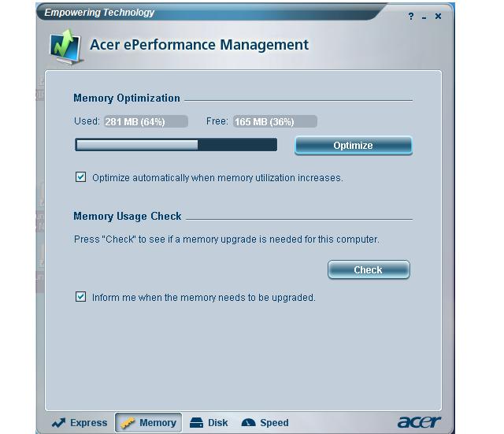Image resolution: width=504 pixels, height=434 pixels.
Task: Go to the Speed tab
Action: [x=265, y=422]
